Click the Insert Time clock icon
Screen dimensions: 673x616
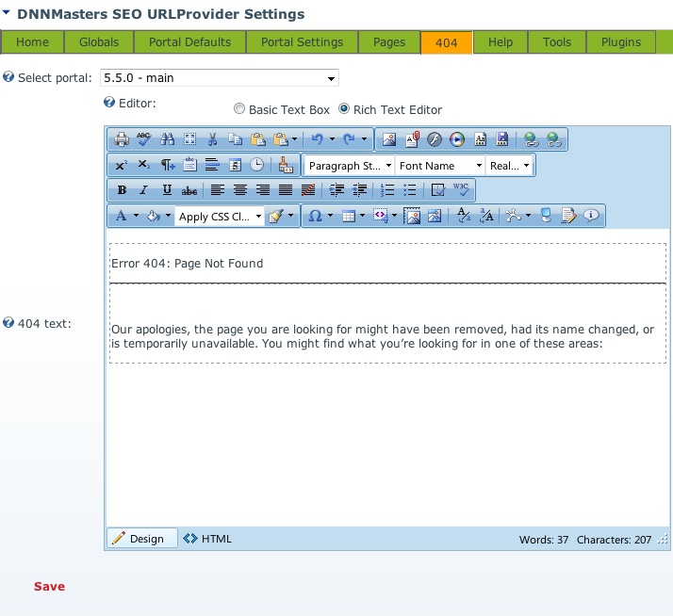click(257, 165)
